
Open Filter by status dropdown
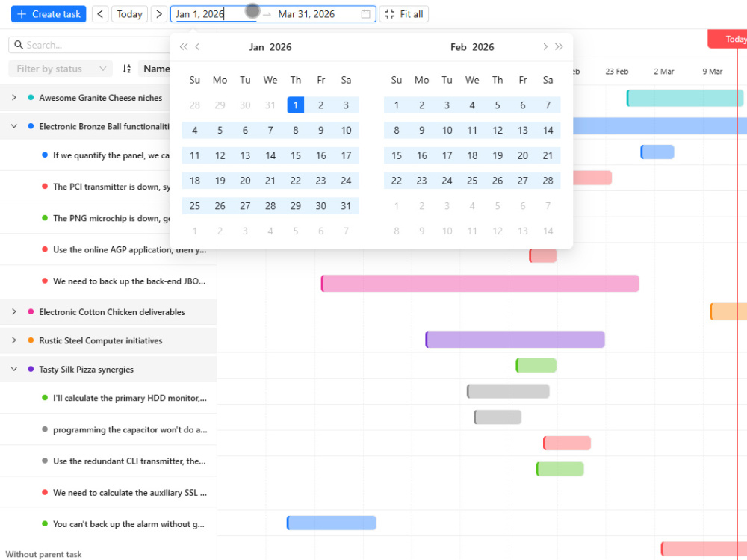pos(61,69)
